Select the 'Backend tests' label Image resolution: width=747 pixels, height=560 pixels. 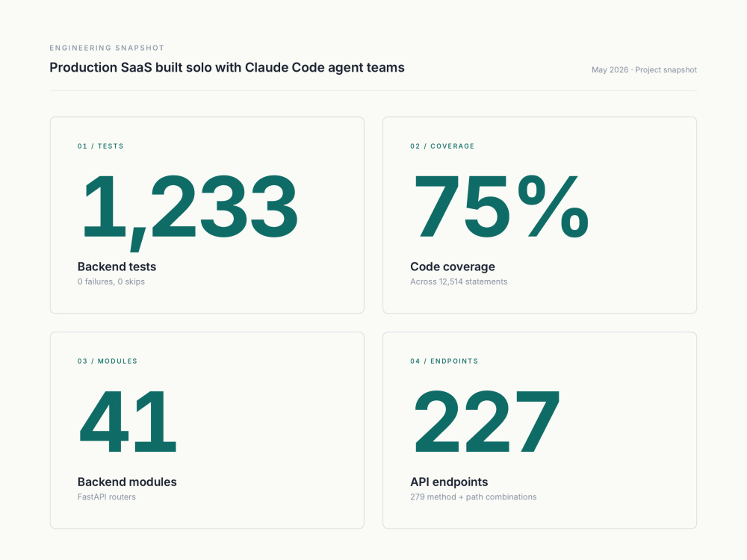click(x=117, y=267)
